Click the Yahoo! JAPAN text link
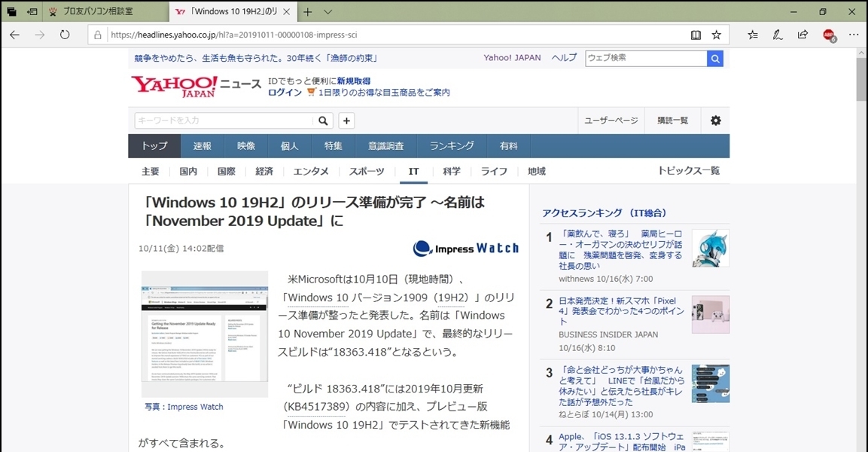Viewport: 868px width, 452px height. (x=512, y=57)
